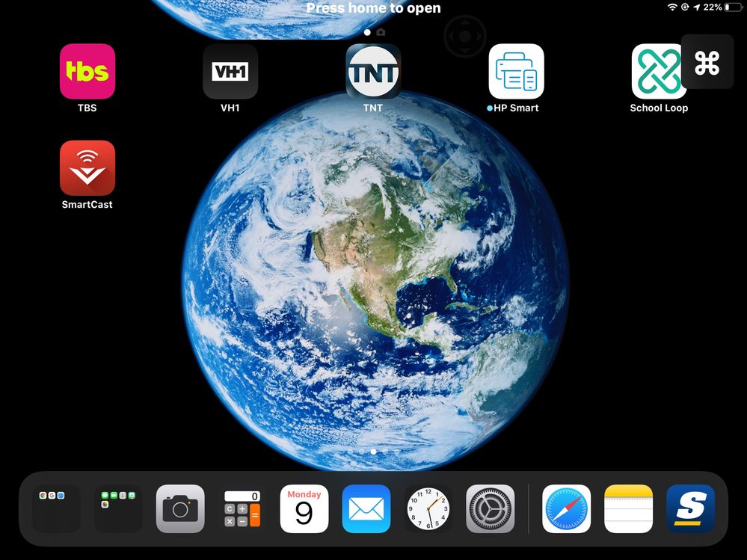Image resolution: width=747 pixels, height=560 pixels.
Task: Launch the Safari browser
Action: coord(566,508)
